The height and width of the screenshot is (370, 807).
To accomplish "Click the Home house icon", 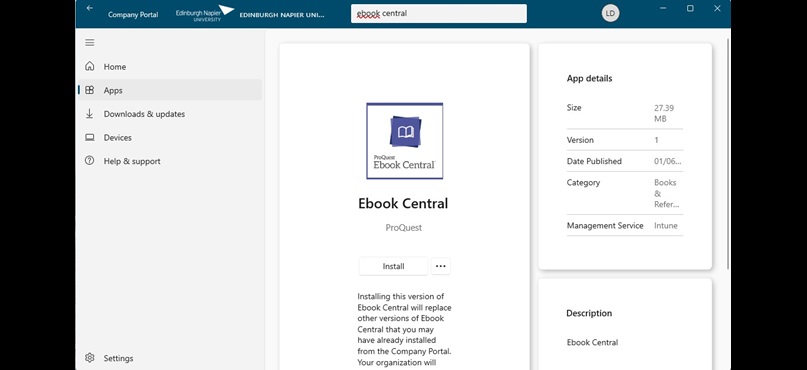I will click(x=90, y=66).
